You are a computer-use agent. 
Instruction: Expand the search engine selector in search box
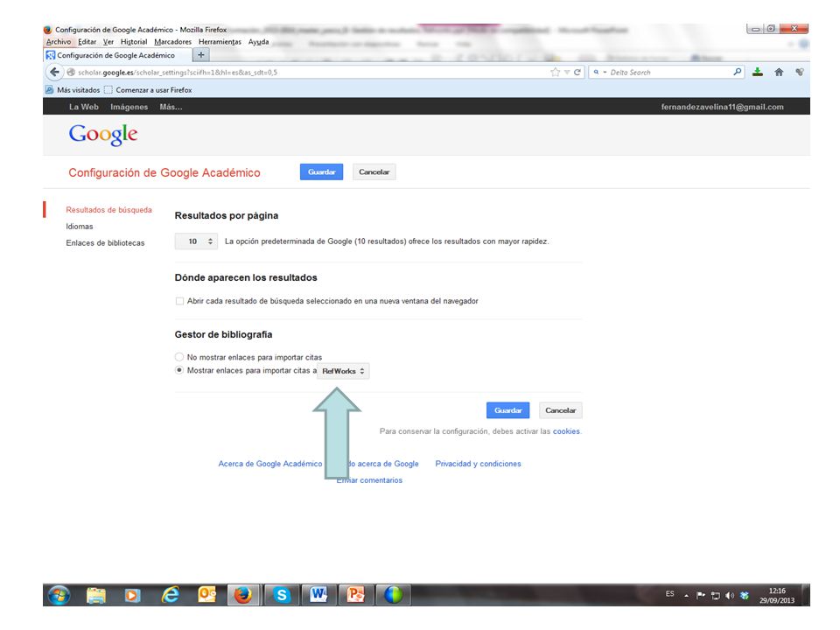(x=599, y=72)
